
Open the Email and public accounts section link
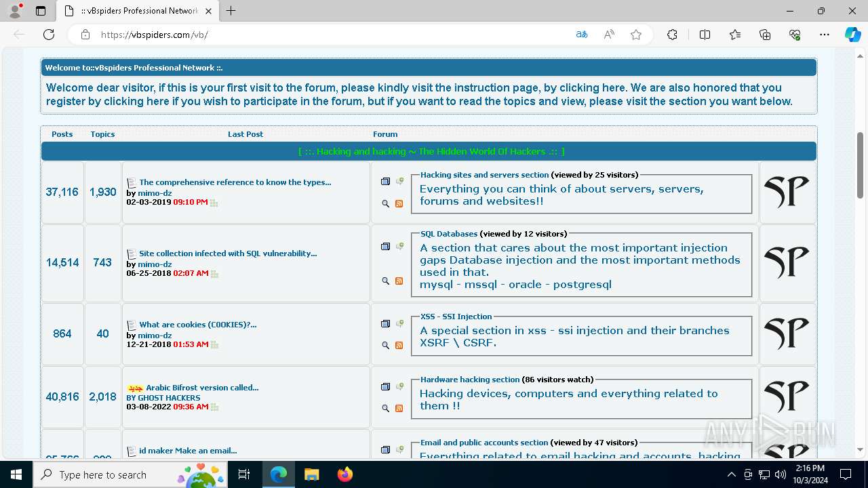484,443
